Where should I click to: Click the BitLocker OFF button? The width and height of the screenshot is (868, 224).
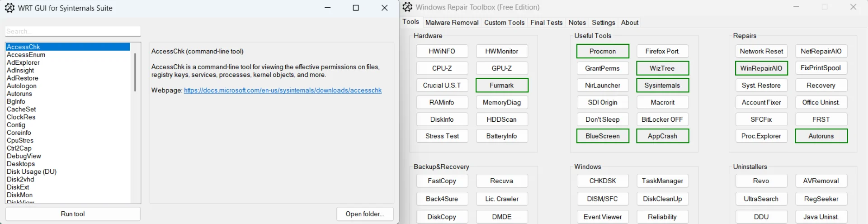coord(662,119)
